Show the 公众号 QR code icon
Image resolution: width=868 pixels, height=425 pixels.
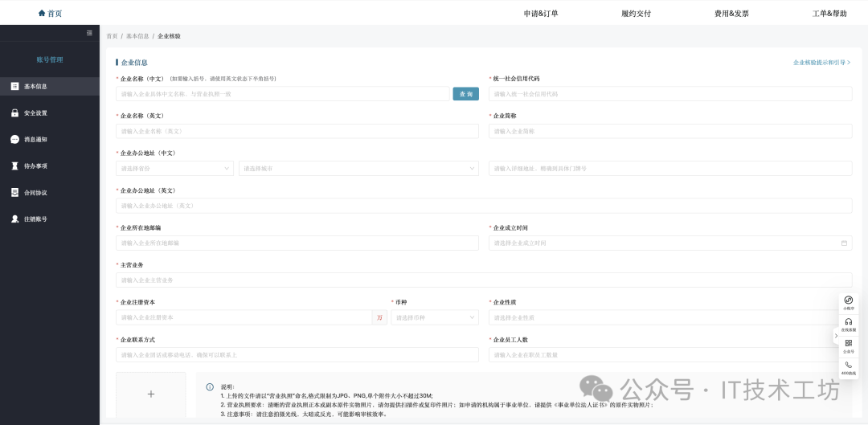(x=849, y=343)
